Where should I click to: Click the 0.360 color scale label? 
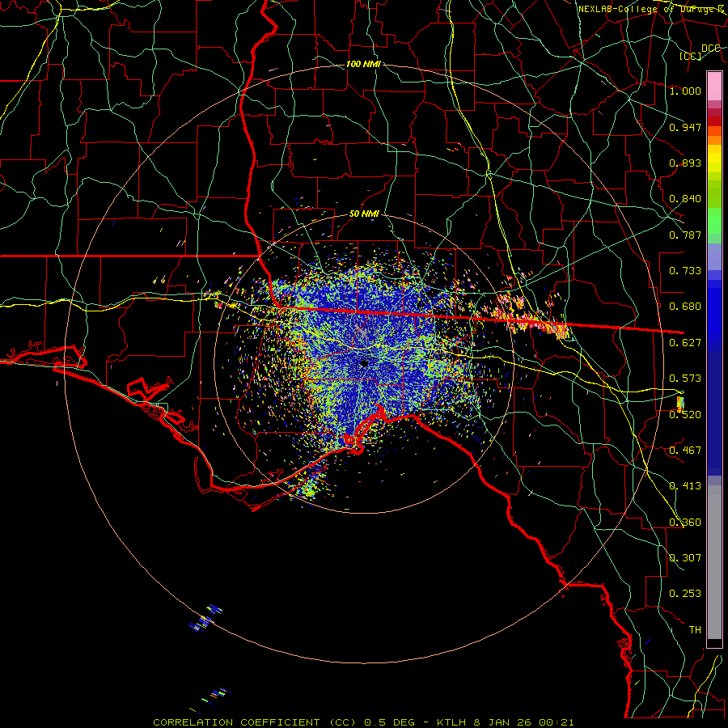click(685, 523)
